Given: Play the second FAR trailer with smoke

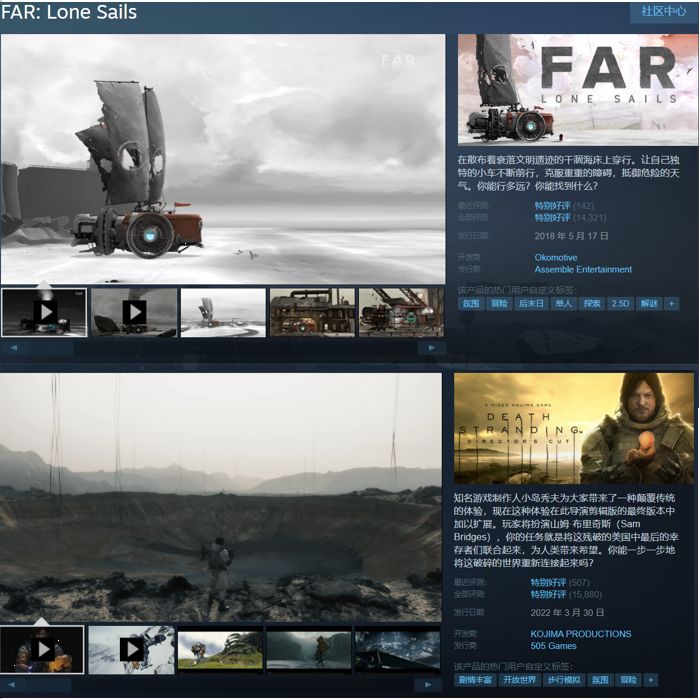Looking at the screenshot, I should pos(133,312).
